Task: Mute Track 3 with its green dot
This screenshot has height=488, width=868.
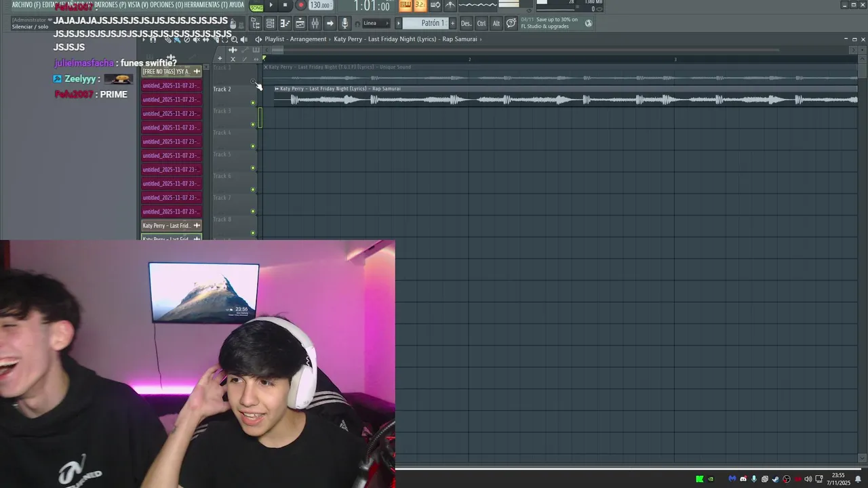Action: 253,125
